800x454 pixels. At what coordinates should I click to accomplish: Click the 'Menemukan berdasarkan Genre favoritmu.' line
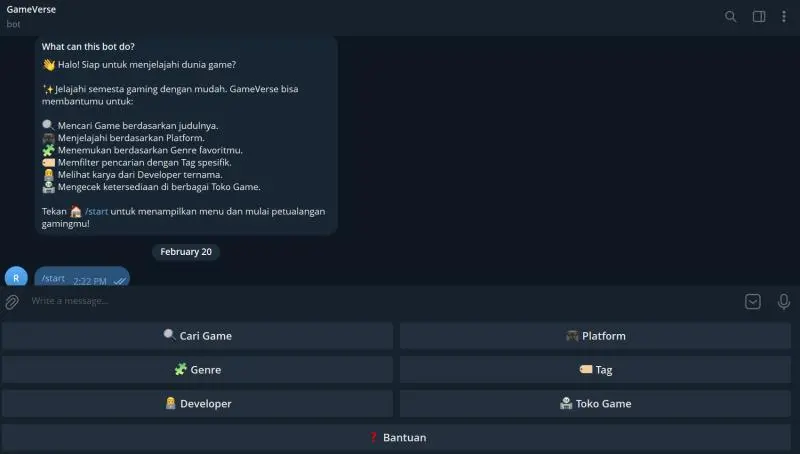pyautogui.click(x=150, y=150)
